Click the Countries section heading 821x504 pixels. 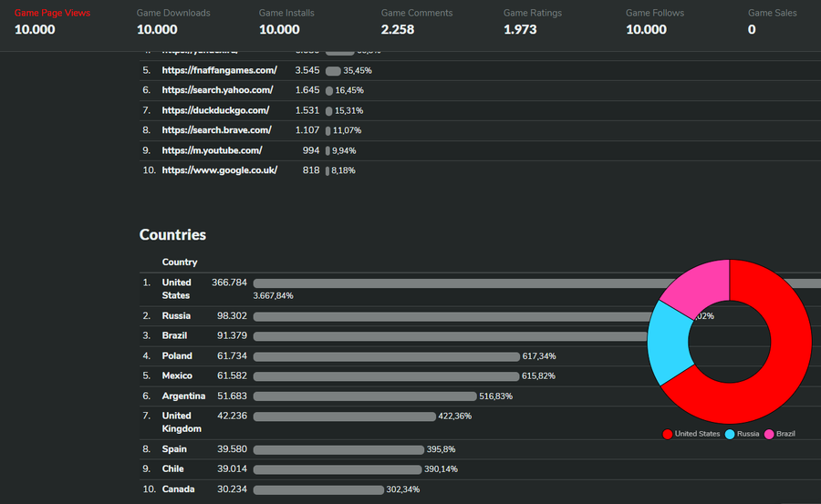point(172,234)
